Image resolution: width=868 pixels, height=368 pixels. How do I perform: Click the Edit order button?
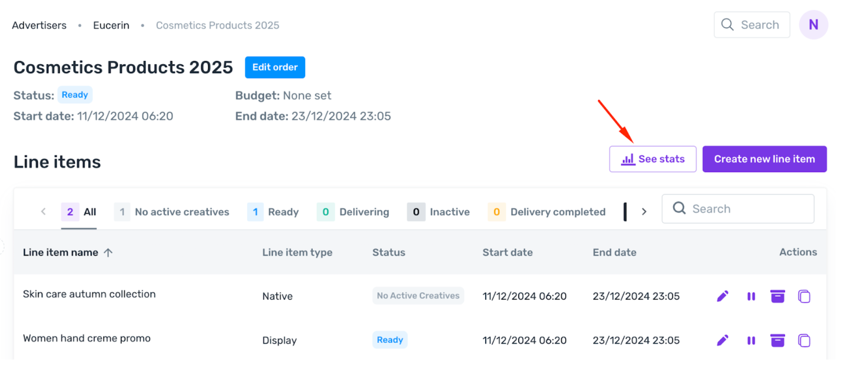pyautogui.click(x=275, y=67)
